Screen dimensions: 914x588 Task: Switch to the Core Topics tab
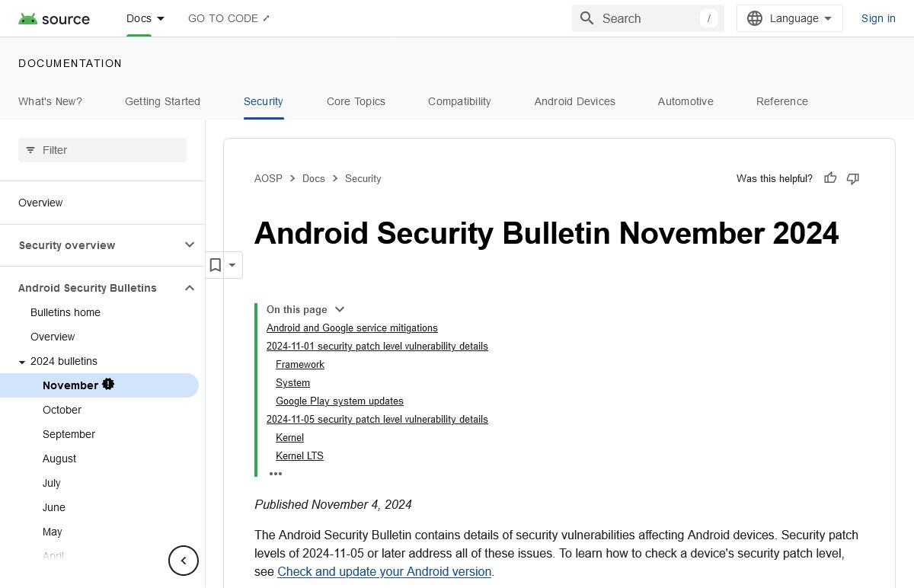tap(356, 101)
